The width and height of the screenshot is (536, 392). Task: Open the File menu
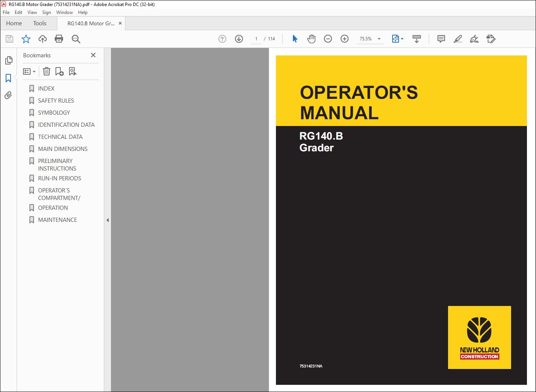click(6, 12)
